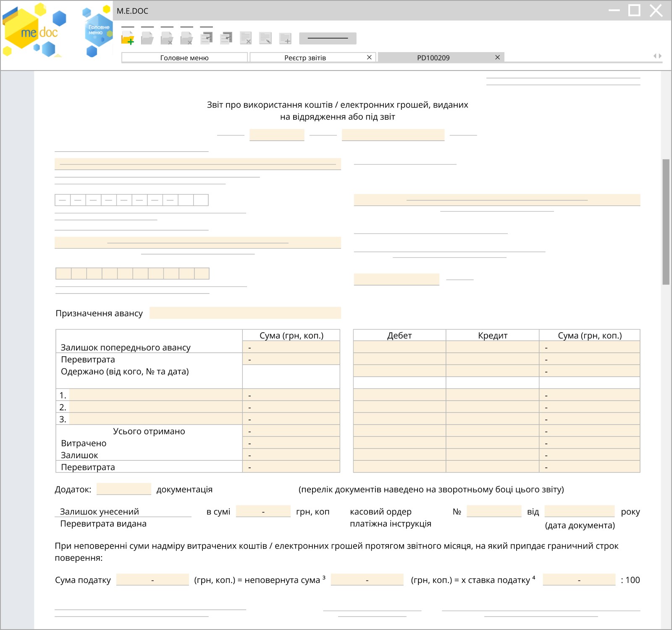Click the неповернута сума amount field
Image resolution: width=672 pixels, height=630 pixels.
(x=367, y=580)
